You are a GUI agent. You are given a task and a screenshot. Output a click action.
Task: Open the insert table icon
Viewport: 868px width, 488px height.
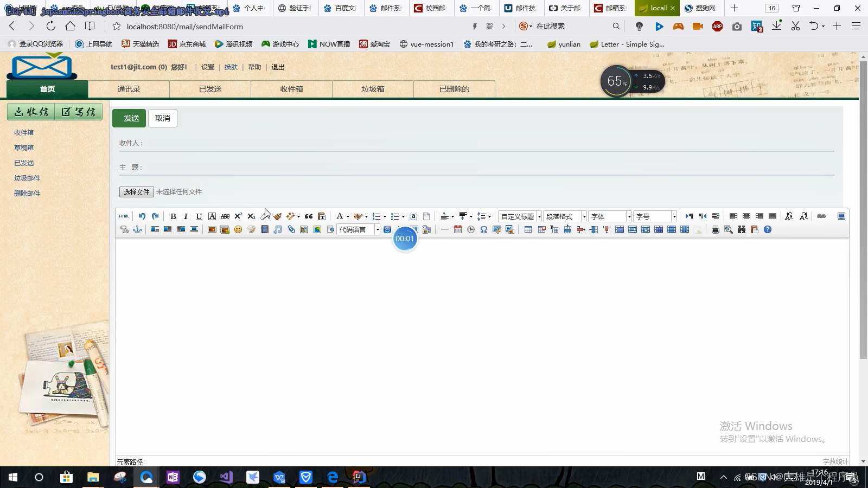pyautogui.click(x=527, y=229)
